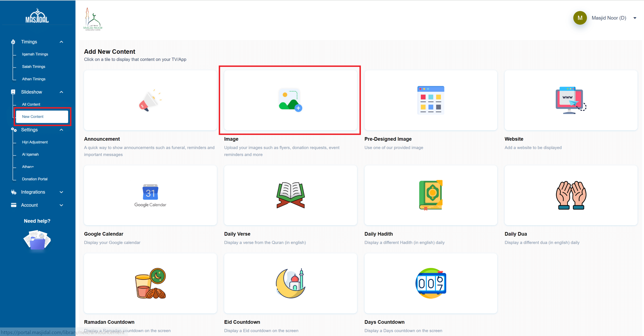
Task: Open the Ramadan Countdown tile icon
Action: [150, 283]
